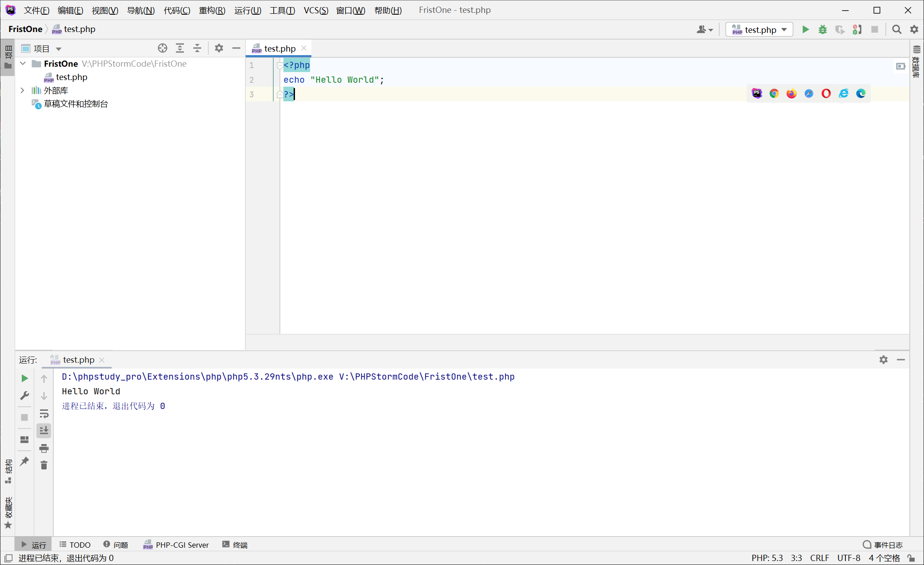
Task: Restore layout icon in run panel
Action: 24,439
